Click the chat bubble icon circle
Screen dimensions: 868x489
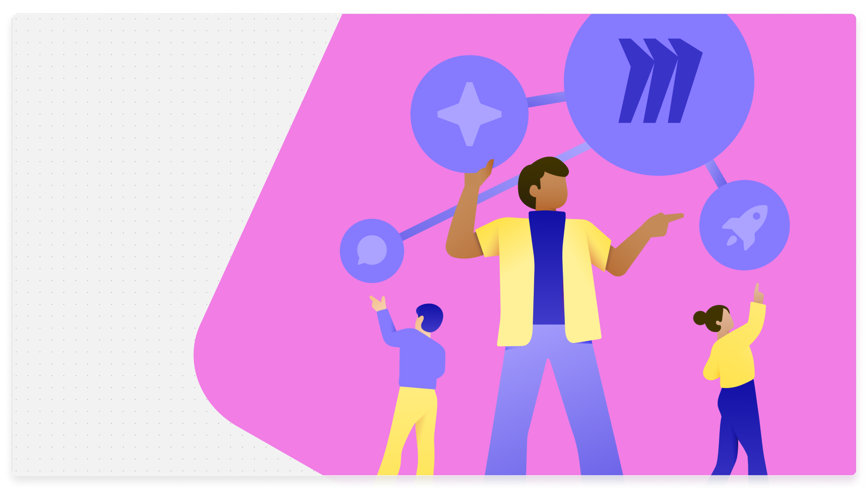pos(371,250)
